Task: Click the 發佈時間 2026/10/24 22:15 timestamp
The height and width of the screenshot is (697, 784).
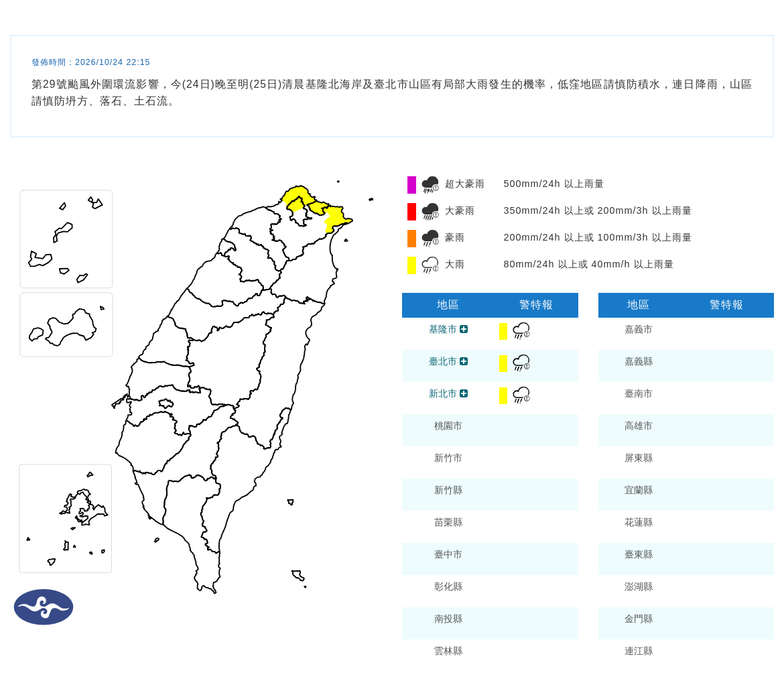Action: click(90, 62)
